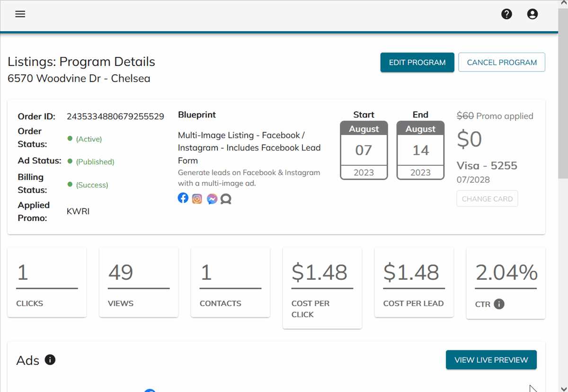Show CTR info tooltip icon

click(x=499, y=304)
